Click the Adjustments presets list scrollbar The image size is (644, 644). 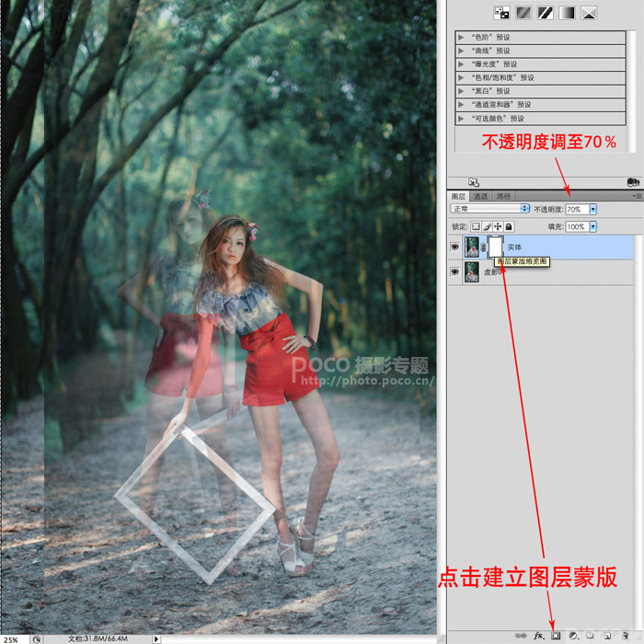632,90
